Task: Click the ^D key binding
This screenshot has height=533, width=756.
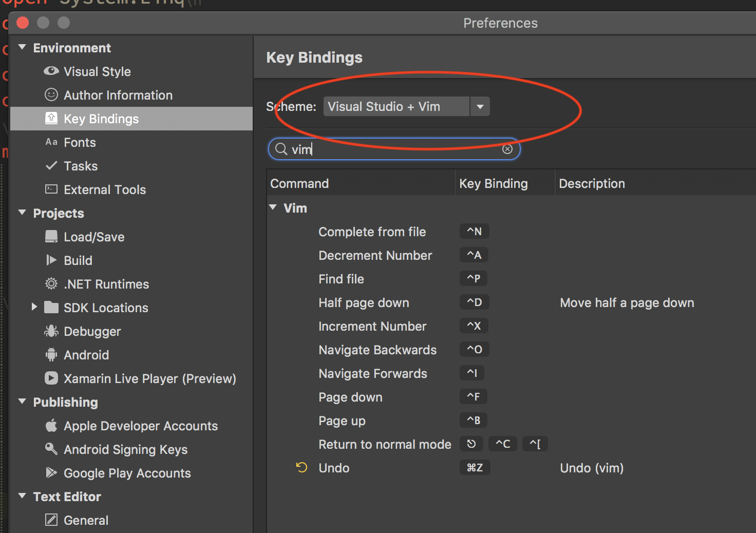Action: (x=474, y=302)
